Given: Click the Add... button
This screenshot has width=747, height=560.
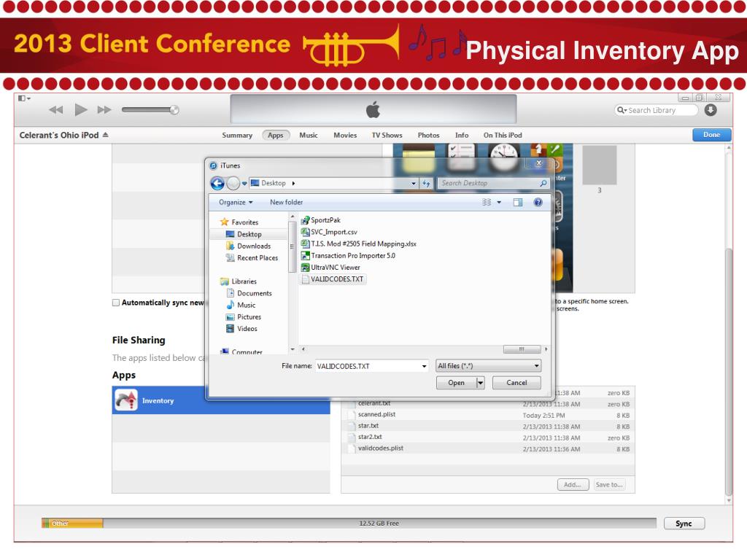Looking at the screenshot, I should [x=573, y=485].
